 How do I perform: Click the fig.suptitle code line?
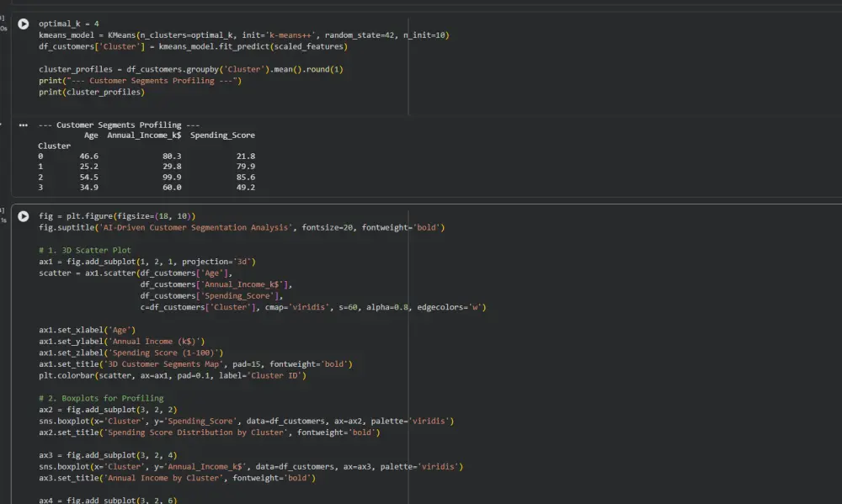[x=242, y=227]
